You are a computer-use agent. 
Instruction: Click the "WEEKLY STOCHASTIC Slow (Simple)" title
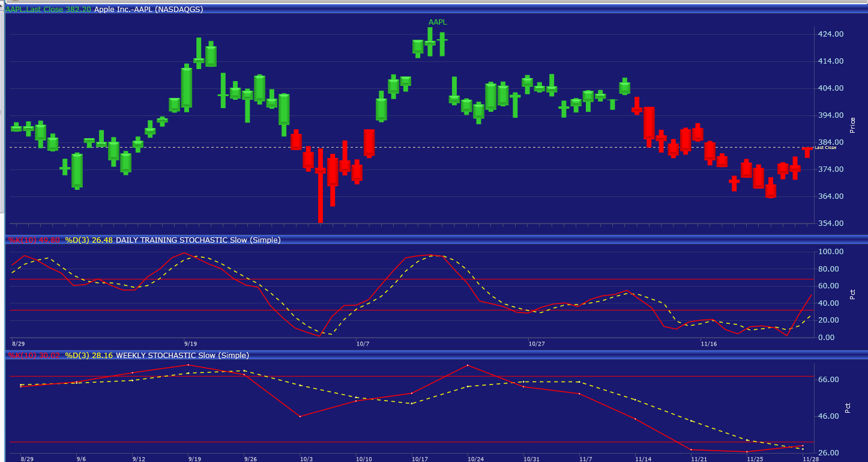point(182,356)
